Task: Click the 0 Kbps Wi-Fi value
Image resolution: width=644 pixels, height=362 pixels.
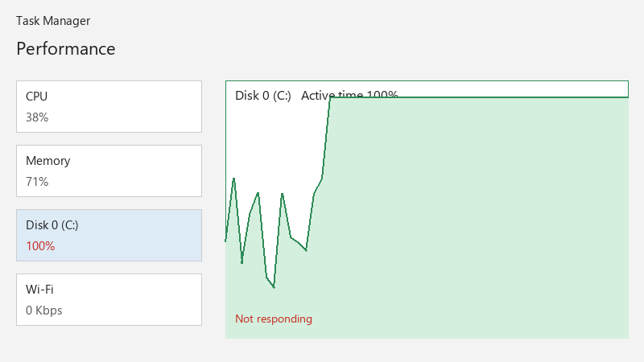Action: click(44, 311)
